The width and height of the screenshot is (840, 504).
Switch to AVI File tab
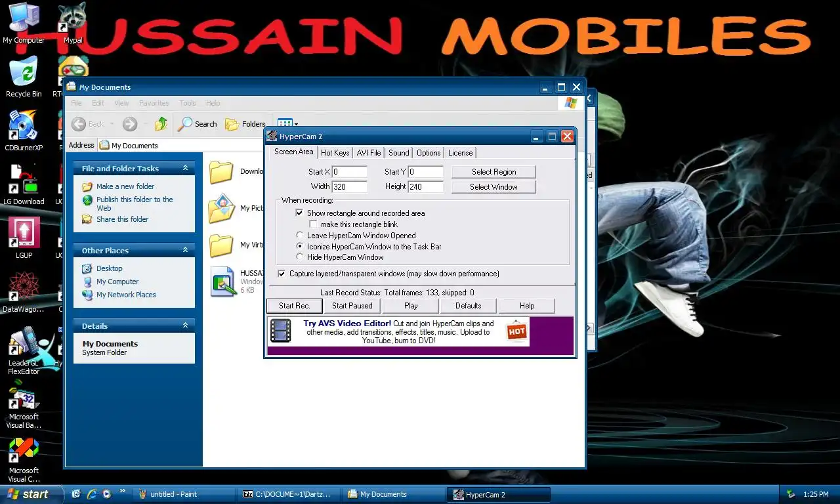(369, 153)
